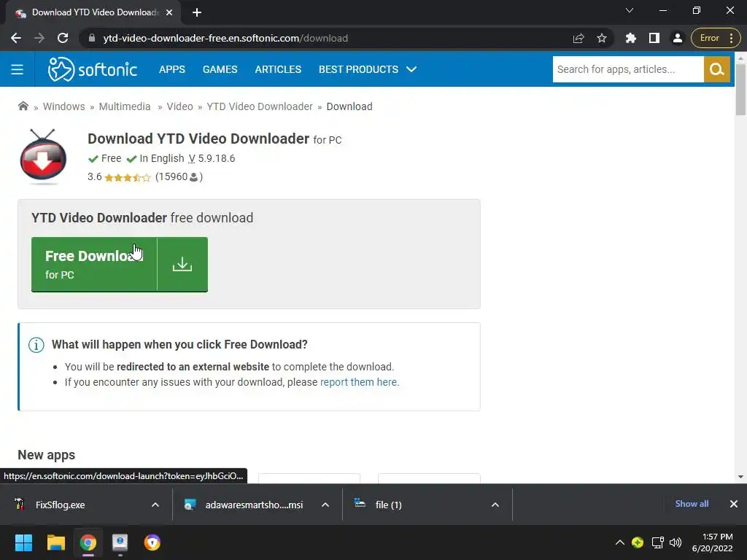Click the Softonic logo
This screenshot has width=747, height=560.
coord(93,69)
